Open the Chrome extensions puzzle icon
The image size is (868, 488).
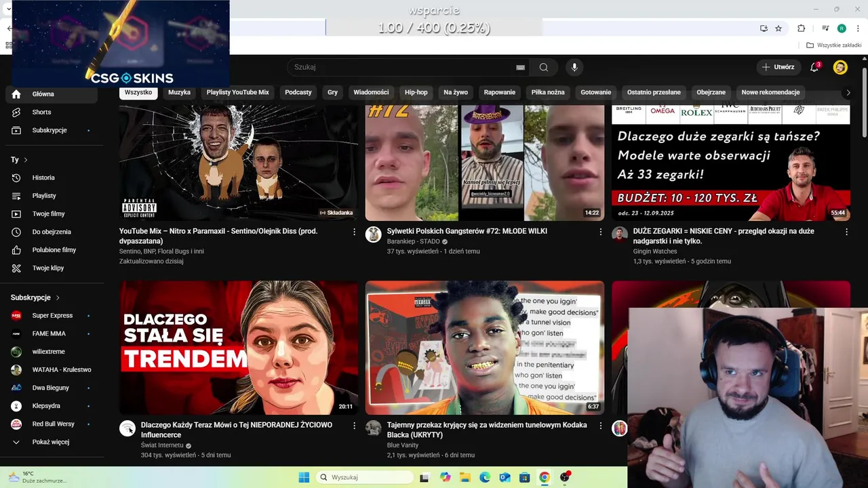click(801, 28)
